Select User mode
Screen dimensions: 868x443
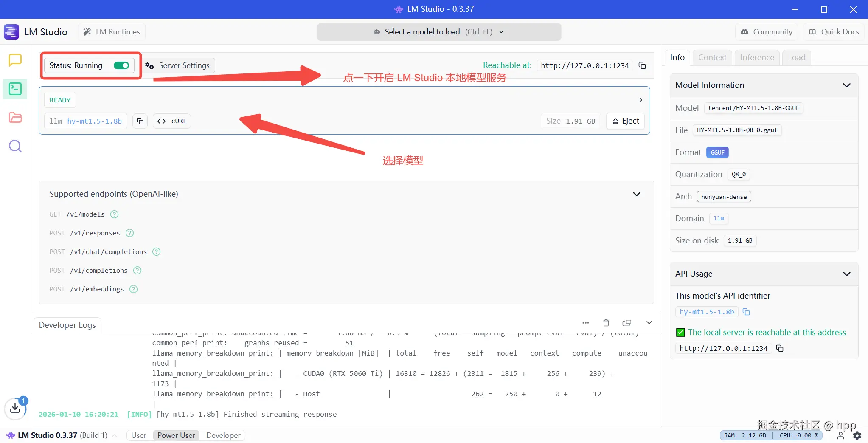[x=139, y=435]
